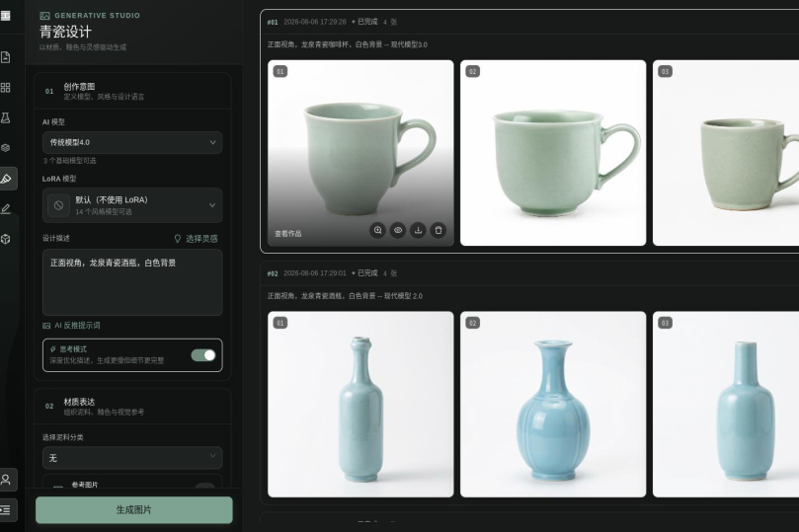Click batch #02 prompt text about 酒瓶

(x=345, y=296)
